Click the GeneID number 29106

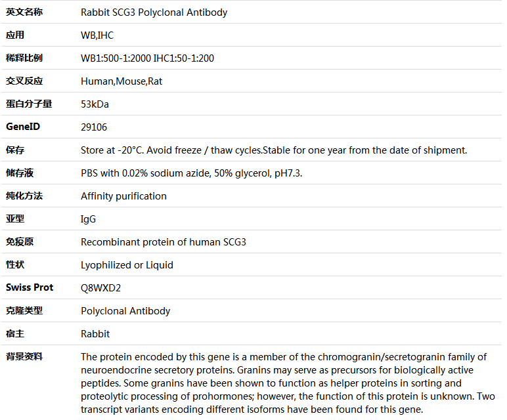[94, 127]
